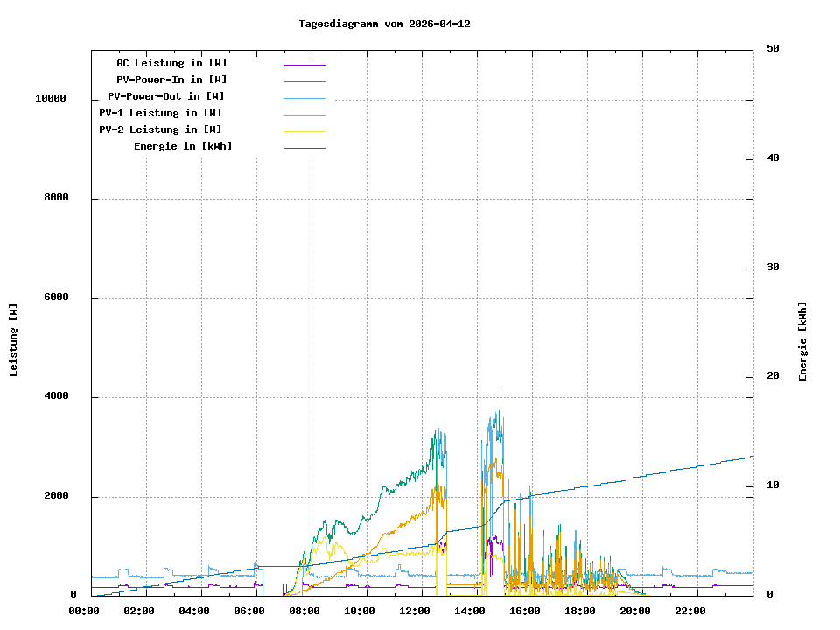
Task: Click the 10000 tick on the power axis
Action: click(51, 99)
